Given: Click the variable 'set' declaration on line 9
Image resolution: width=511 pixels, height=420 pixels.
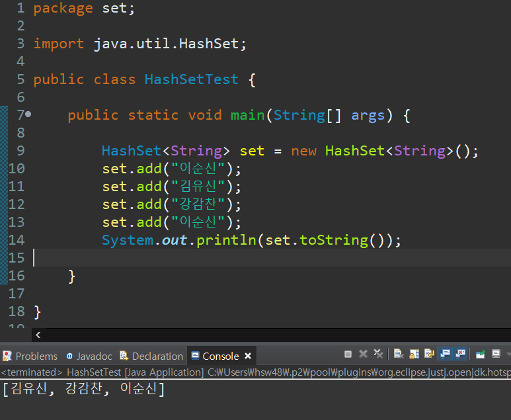Looking at the screenshot, I should (x=252, y=151).
